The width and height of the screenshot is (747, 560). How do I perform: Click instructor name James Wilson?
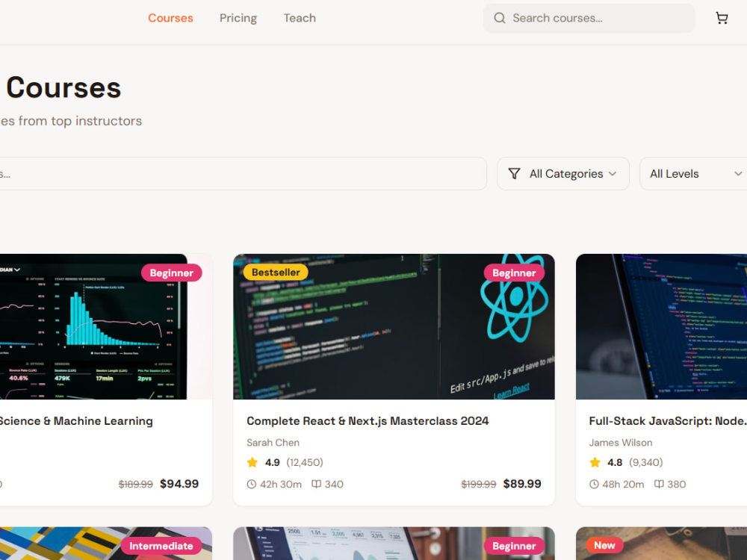tap(621, 443)
